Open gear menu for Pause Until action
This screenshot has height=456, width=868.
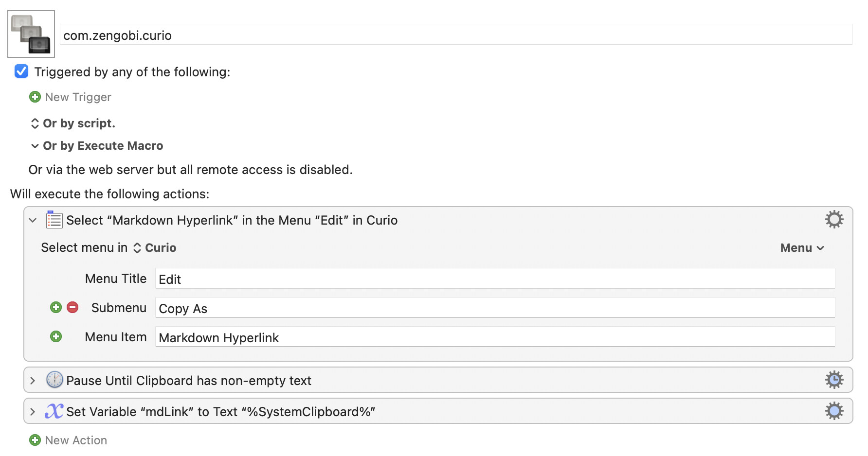(x=834, y=380)
